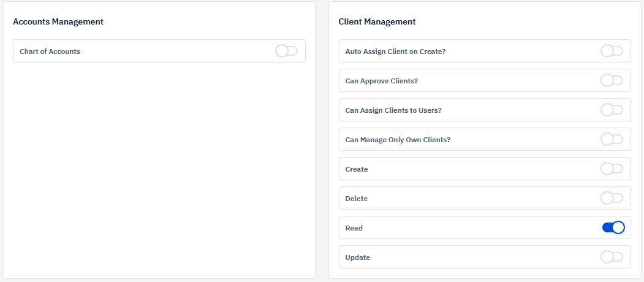Click the 'Delete' label text
Viewport: 644px width, 282px height.
(x=357, y=199)
